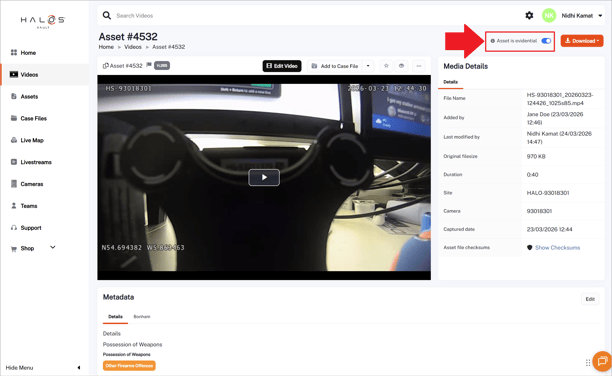Click the Home breadcrumb link
The height and width of the screenshot is (376, 612).
point(106,47)
